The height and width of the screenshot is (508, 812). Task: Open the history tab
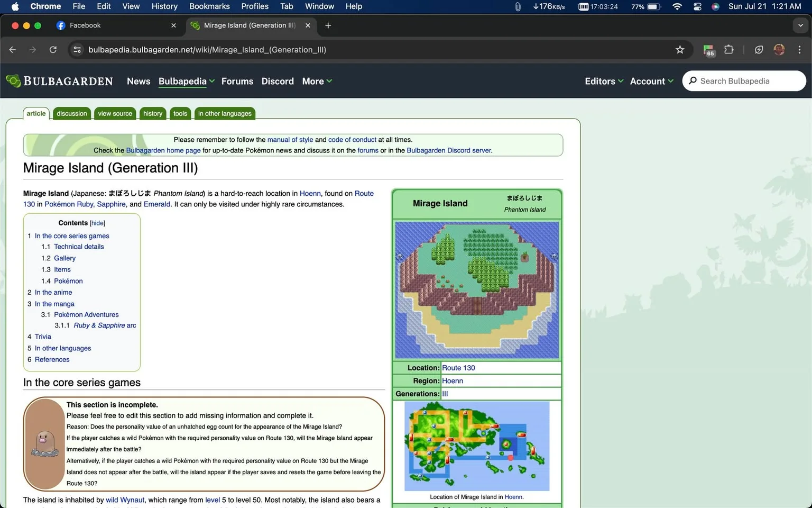coord(153,113)
